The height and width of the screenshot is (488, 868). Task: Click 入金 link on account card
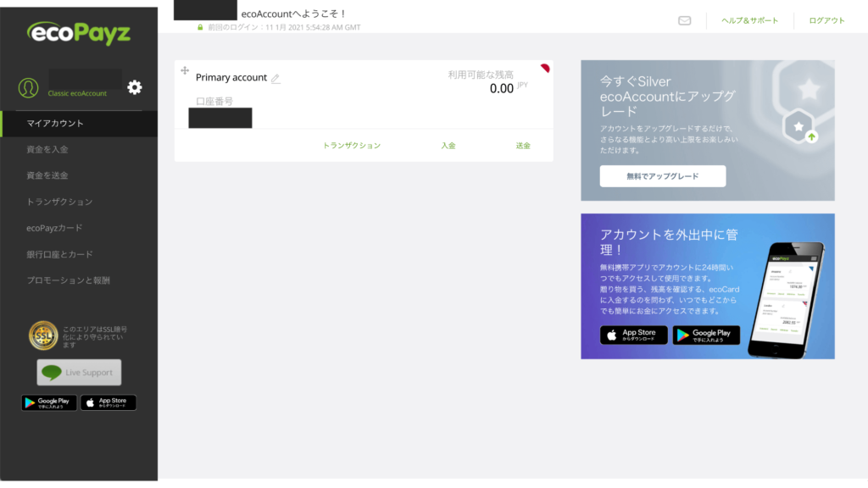[x=448, y=146]
